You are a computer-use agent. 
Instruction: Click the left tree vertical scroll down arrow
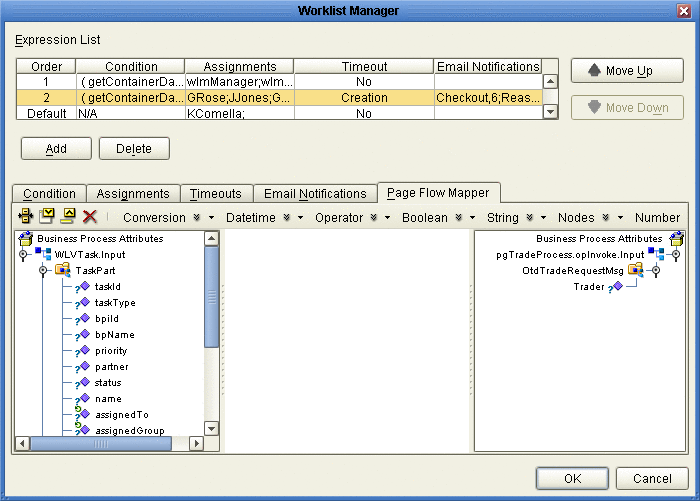(x=212, y=429)
